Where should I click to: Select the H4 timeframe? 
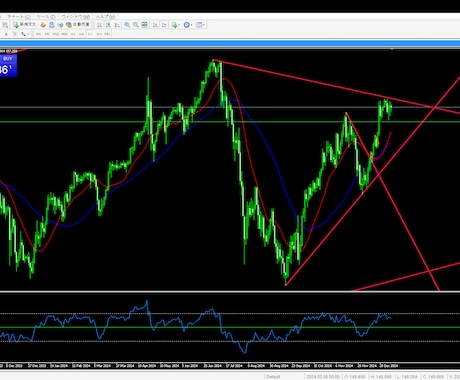(x=81, y=34)
